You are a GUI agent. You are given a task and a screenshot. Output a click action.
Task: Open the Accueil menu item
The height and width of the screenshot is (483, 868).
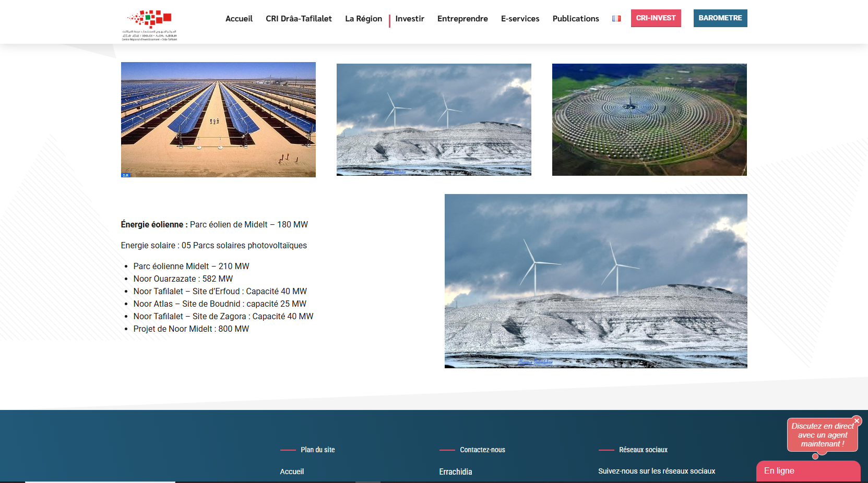pyautogui.click(x=239, y=19)
